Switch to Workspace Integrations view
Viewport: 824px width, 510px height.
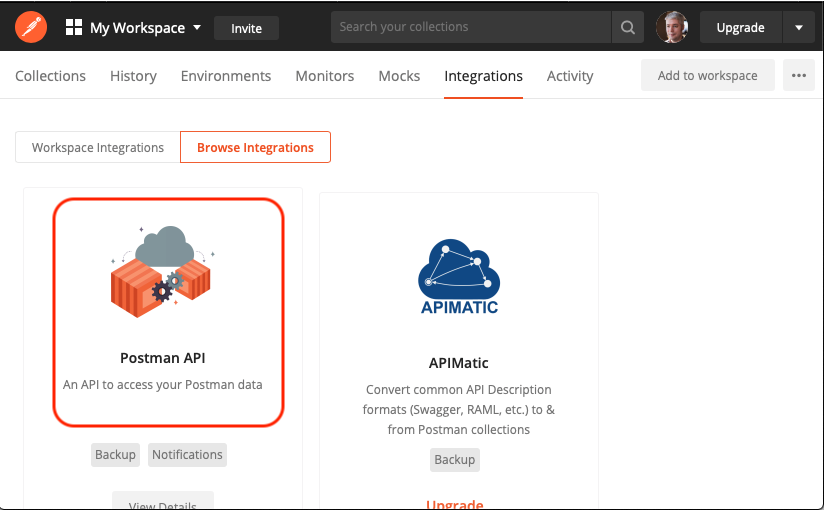98,147
